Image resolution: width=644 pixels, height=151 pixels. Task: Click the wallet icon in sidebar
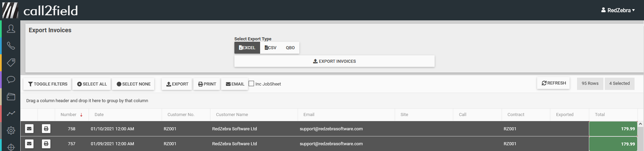tap(11, 96)
